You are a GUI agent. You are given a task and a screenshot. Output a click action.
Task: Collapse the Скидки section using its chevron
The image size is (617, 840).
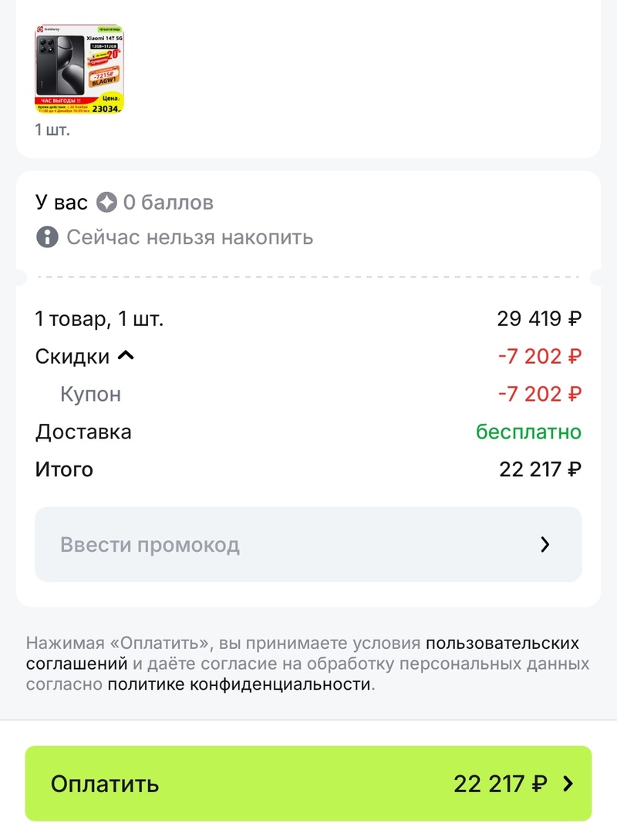tap(126, 356)
